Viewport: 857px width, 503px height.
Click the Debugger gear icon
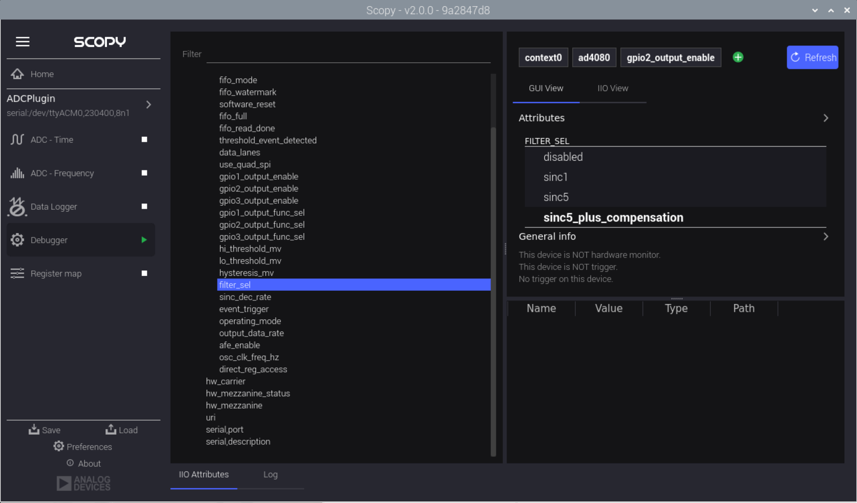click(17, 240)
